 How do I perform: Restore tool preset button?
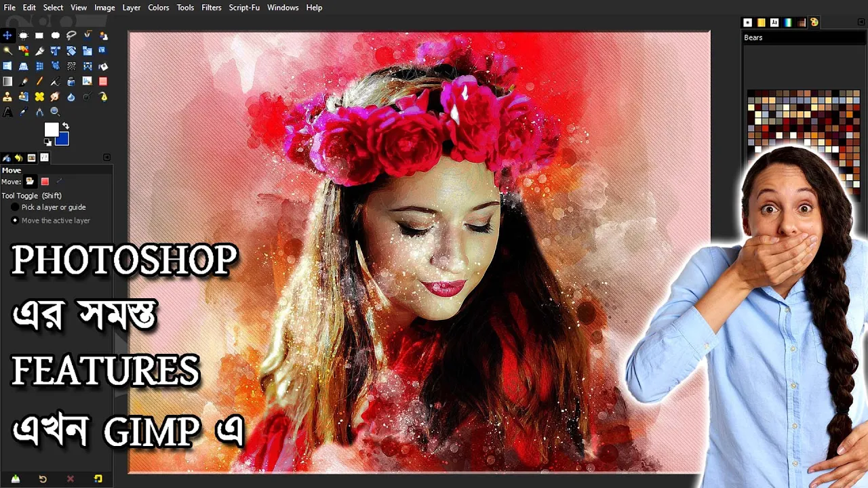(43, 479)
